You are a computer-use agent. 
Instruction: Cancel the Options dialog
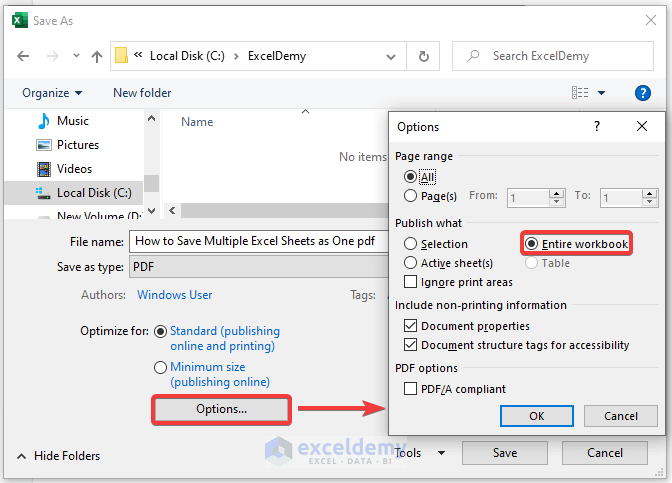pyautogui.click(x=621, y=416)
